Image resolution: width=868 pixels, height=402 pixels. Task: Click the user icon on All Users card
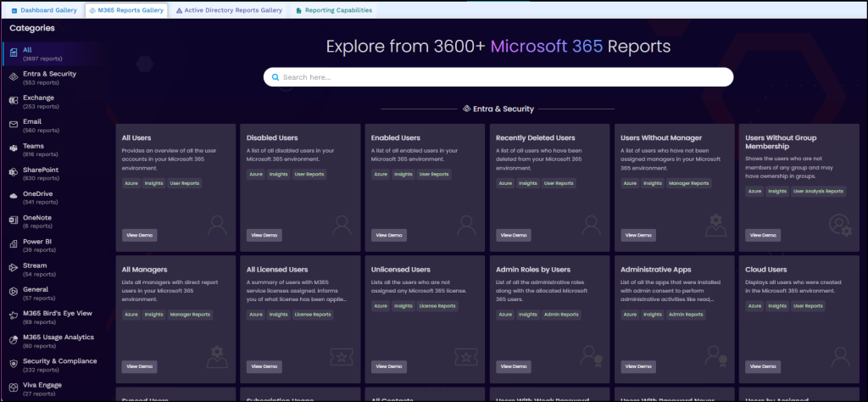[x=217, y=226]
